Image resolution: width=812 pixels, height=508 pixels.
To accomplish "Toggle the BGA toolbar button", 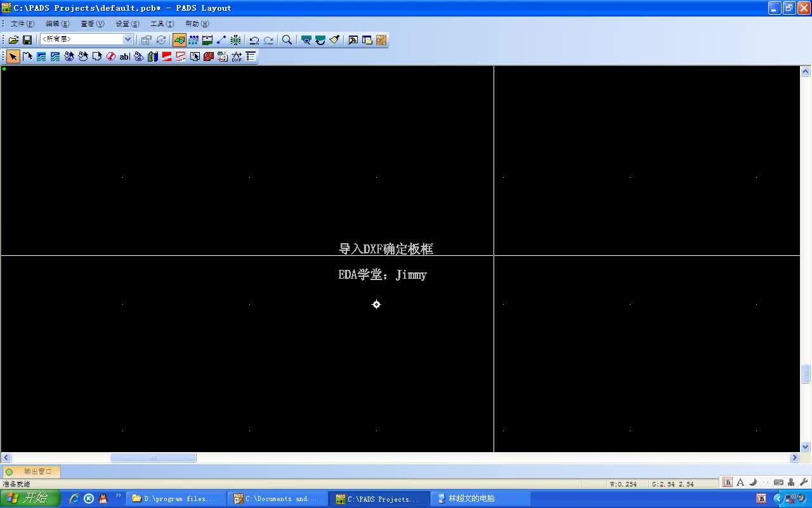I will pyautogui.click(x=235, y=40).
